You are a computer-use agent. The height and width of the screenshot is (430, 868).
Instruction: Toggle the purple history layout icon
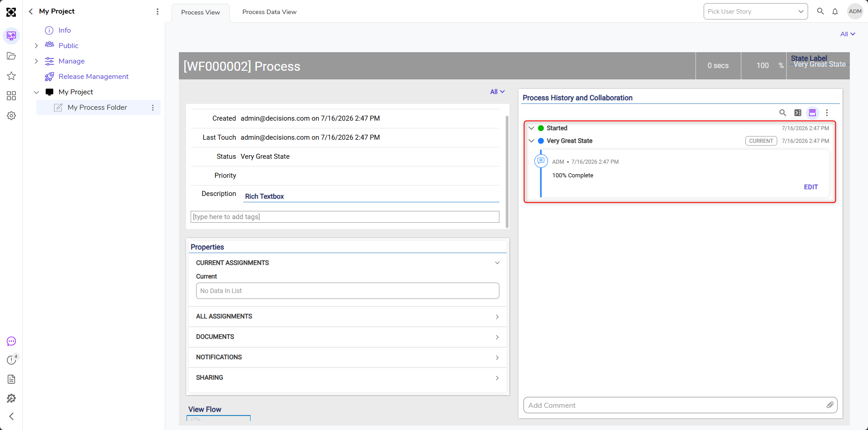[x=813, y=113]
